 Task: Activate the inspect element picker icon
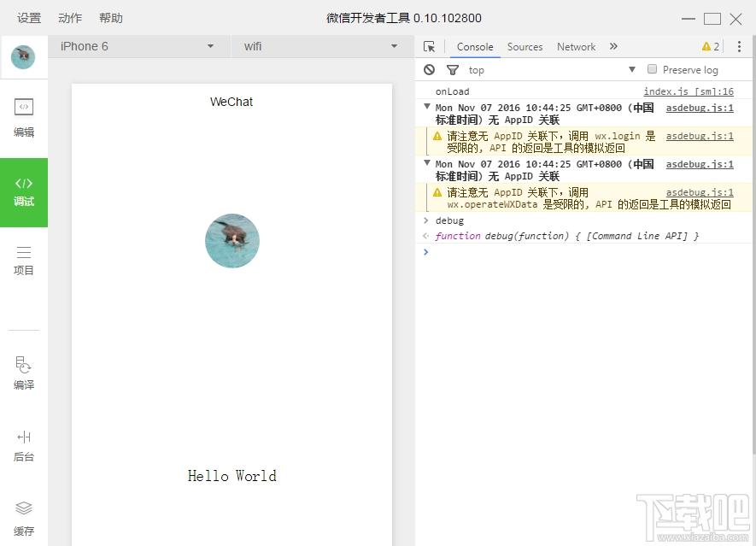coord(429,47)
